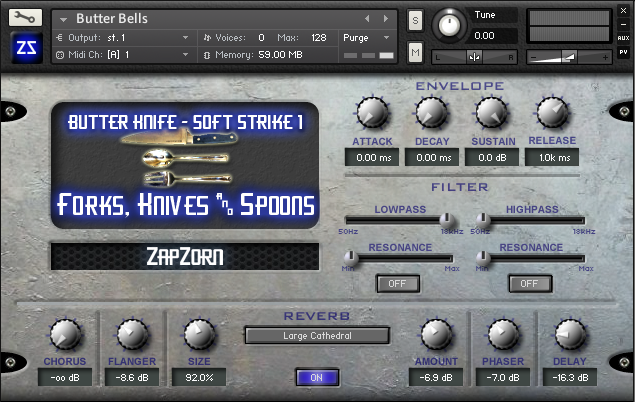Toggle the reverb ON button
Image resolution: width=635 pixels, height=402 pixels.
[x=317, y=376]
